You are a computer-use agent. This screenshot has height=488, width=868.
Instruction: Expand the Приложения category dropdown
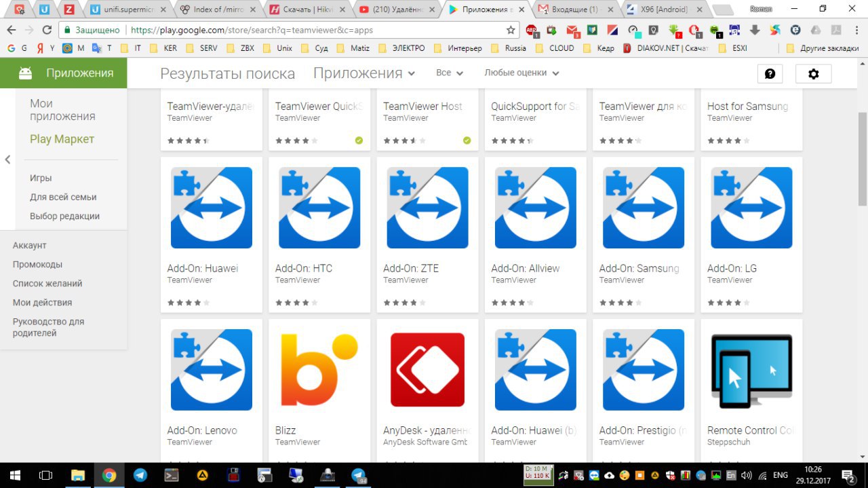(x=364, y=73)
